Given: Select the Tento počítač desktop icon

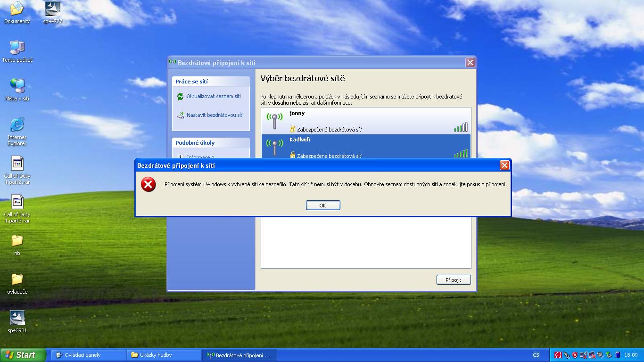Looking at the screenshot, I should pyautogui.click(x=17, y=51).
